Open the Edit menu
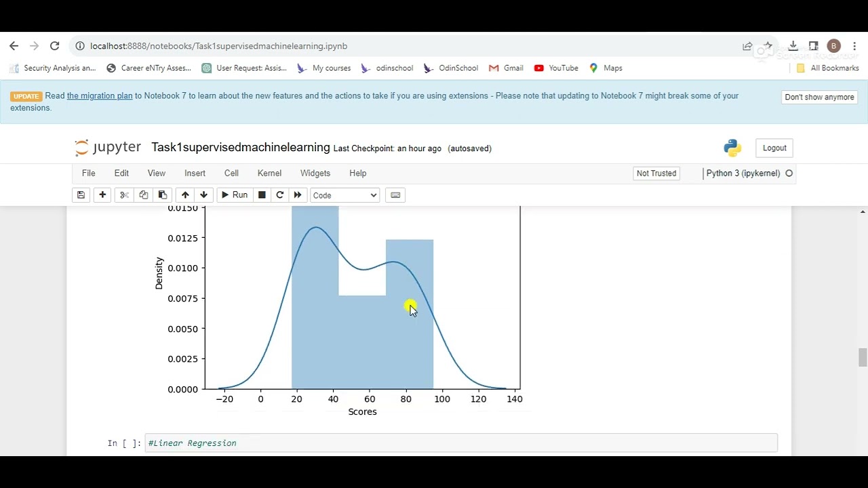 tap(121, 174)
